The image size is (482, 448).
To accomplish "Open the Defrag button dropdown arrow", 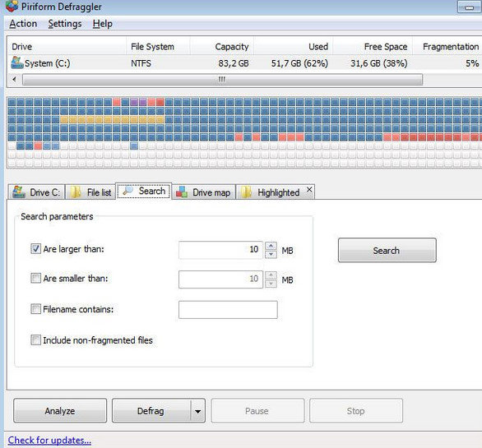I will [x=197, y=411].
